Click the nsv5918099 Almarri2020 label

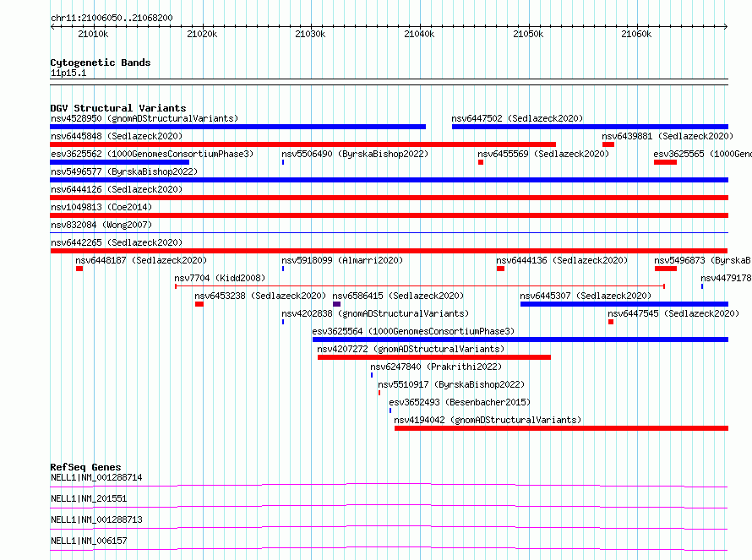(x=342, y=260)
